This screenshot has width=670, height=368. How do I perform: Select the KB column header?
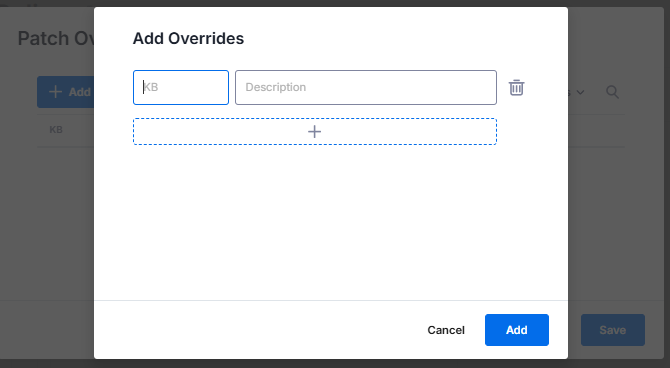point(56,130)
